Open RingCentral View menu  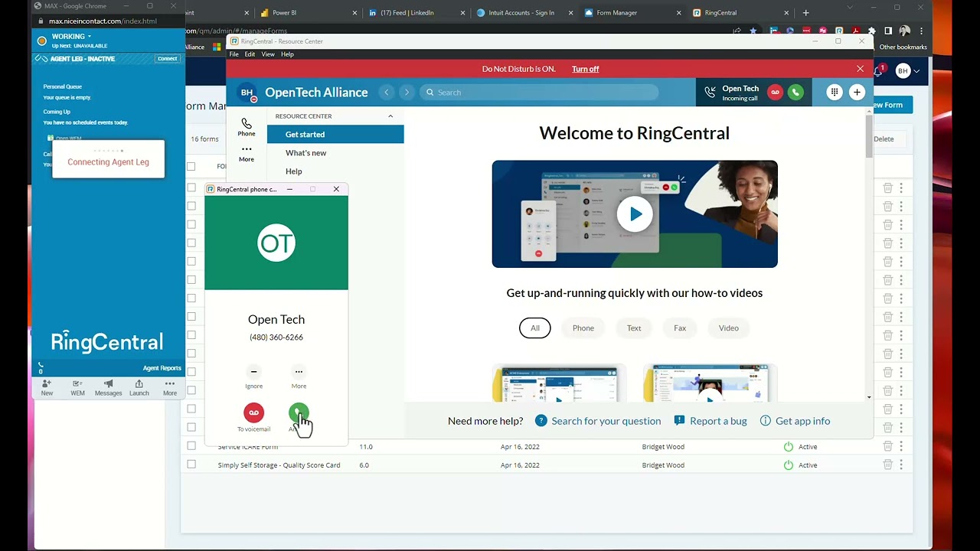click(x=268, y=54)
